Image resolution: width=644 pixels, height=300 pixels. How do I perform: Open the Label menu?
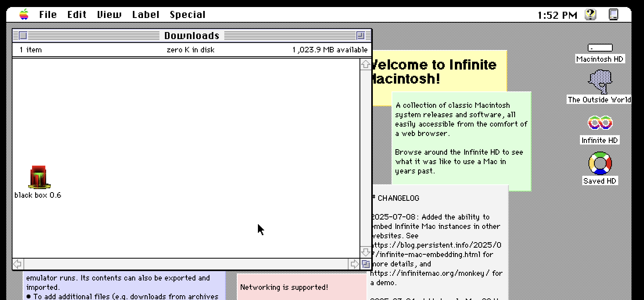click(145, 15)
